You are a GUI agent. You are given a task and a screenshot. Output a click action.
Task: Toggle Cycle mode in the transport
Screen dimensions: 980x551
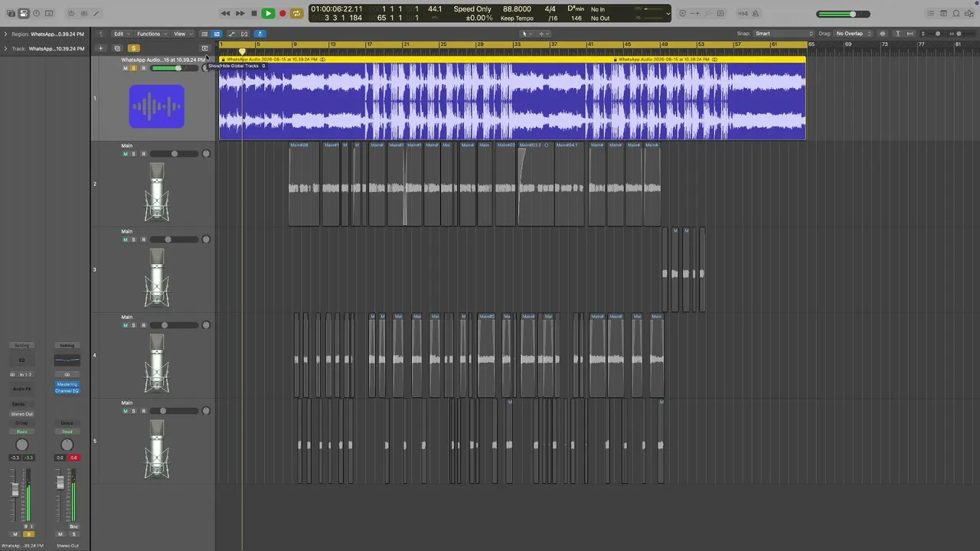[x=297, y=13]
